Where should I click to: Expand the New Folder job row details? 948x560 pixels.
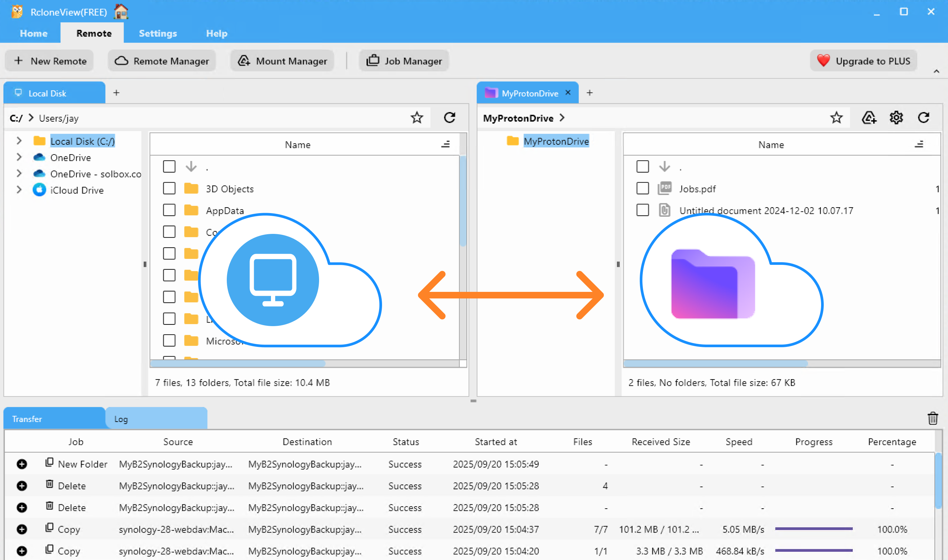point(22,464)
